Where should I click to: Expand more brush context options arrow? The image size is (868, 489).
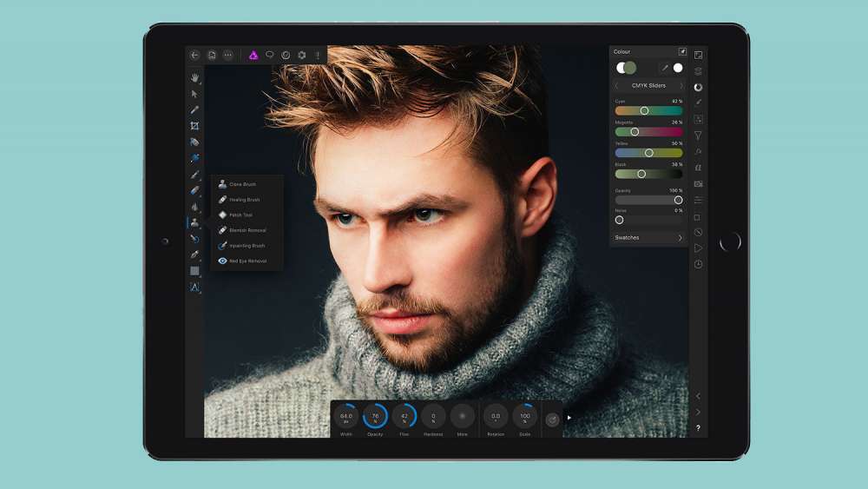(569, 418)
